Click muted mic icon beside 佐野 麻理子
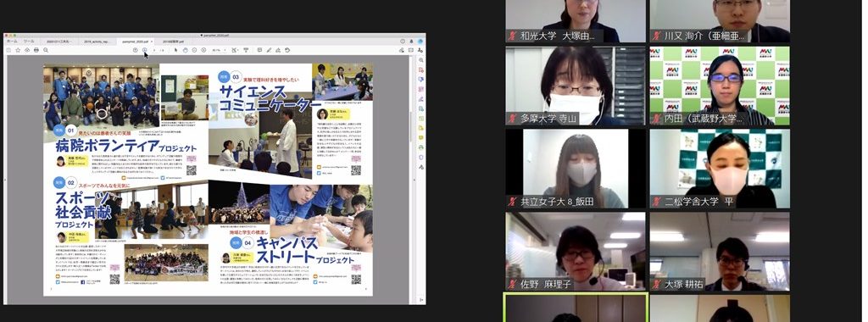868x322 pixels. [513, 285]
